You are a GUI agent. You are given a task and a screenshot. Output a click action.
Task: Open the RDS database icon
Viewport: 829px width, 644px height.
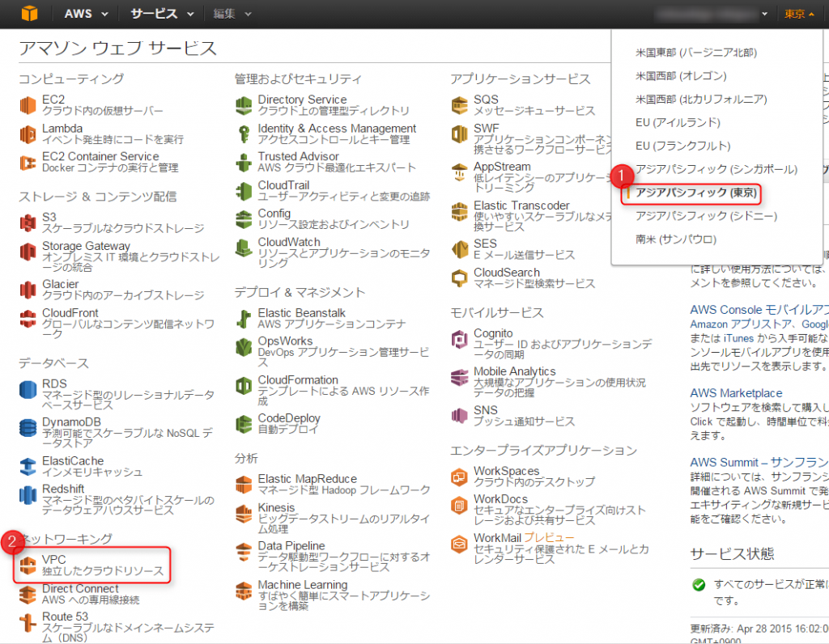pyautogui.click(x=28, y=389)
